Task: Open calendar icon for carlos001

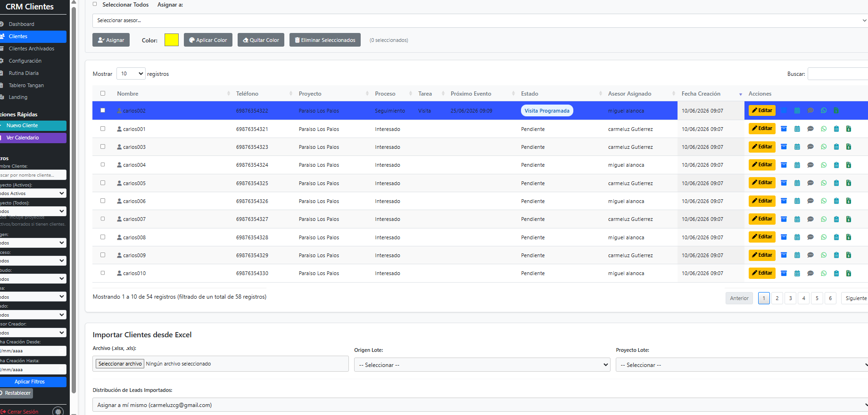Action: (797, 129)
